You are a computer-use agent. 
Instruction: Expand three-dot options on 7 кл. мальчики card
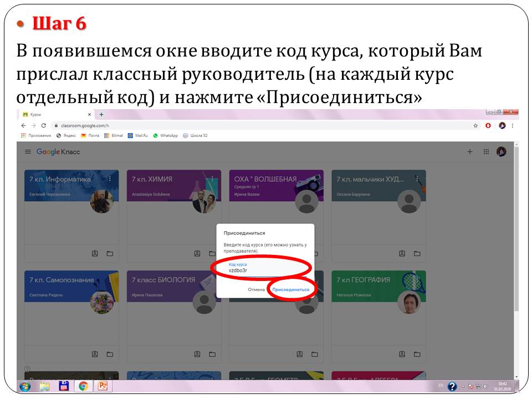coord(417,179)
